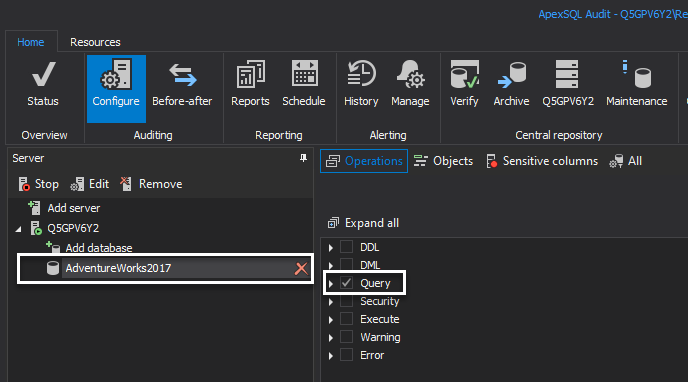Enable the Security checkbox
This screenshot has height=382, width=688.
click(x=346, y=301)
